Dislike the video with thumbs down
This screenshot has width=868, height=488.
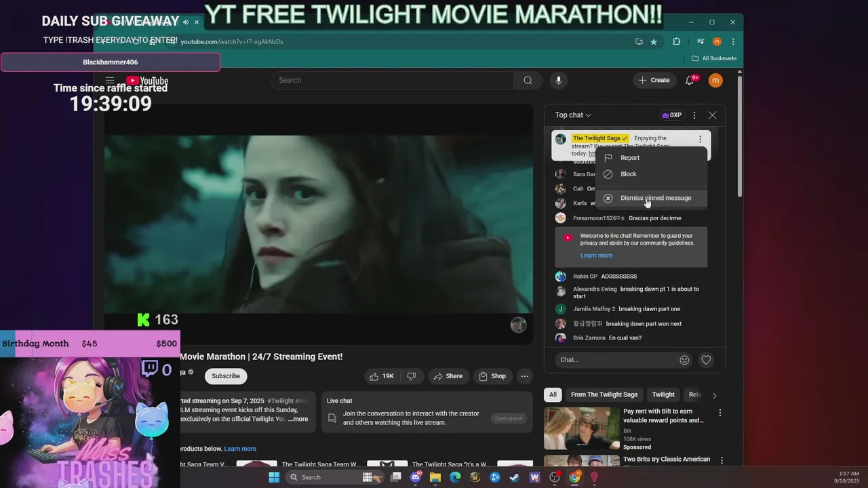[x=412, y=376]
